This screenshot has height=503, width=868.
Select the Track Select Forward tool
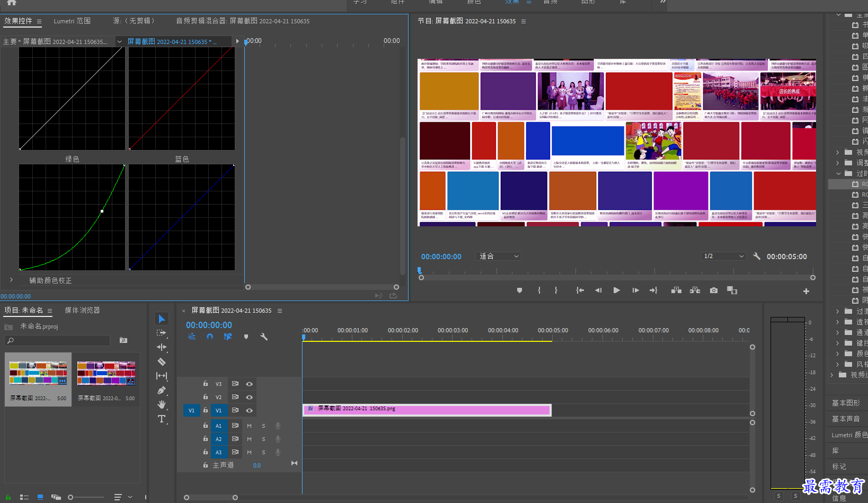coord(162,333)
